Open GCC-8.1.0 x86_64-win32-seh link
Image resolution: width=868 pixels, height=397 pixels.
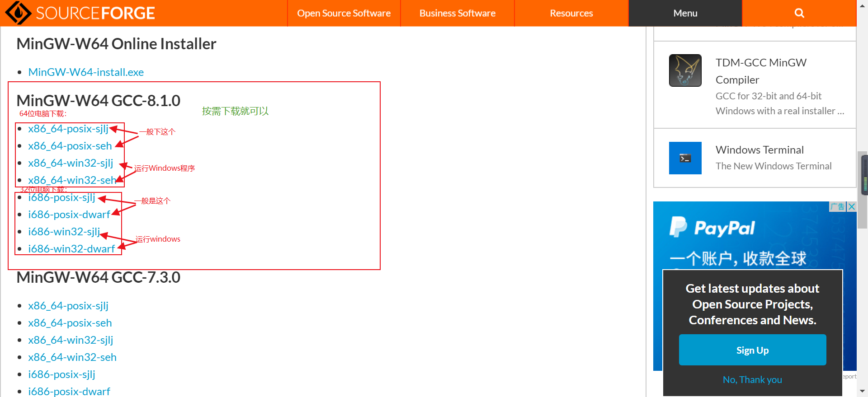72,180
